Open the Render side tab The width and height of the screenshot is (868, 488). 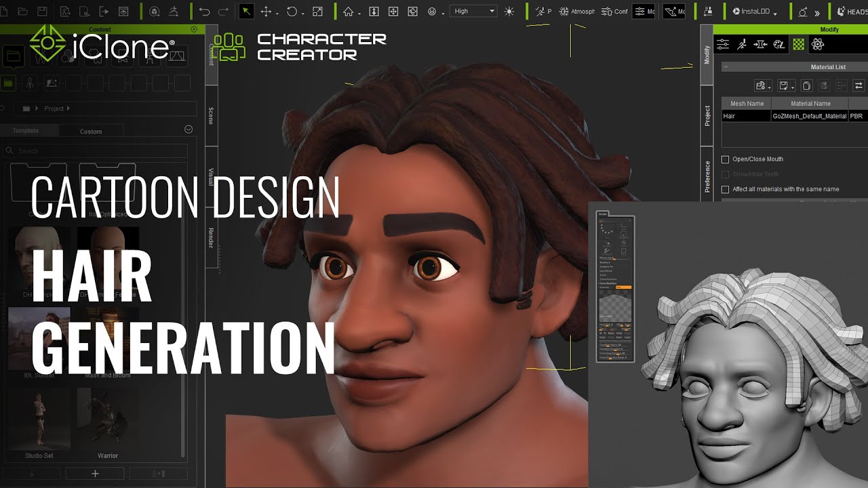[x=211, y=237]
